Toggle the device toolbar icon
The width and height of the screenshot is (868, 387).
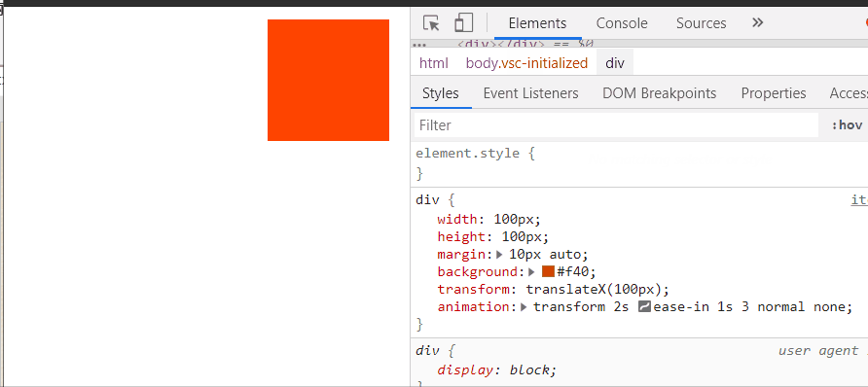click(x=463, y=23)
